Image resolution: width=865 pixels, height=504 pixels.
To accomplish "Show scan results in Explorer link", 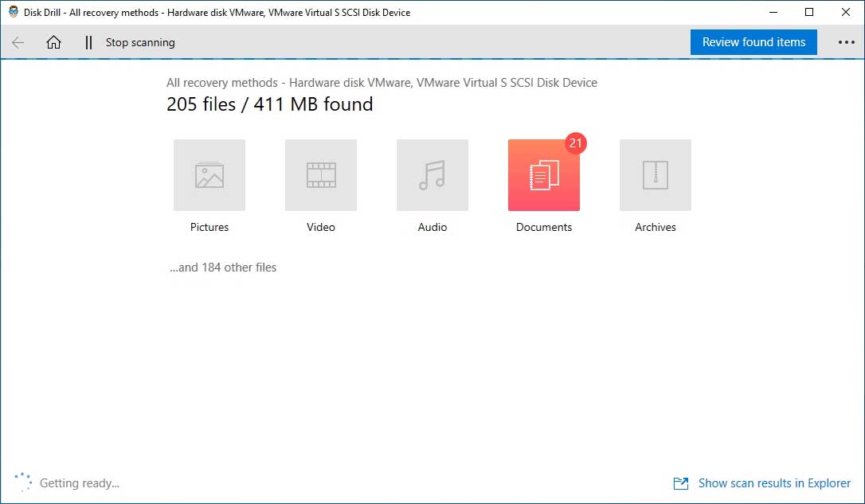I will click(774, 483).
